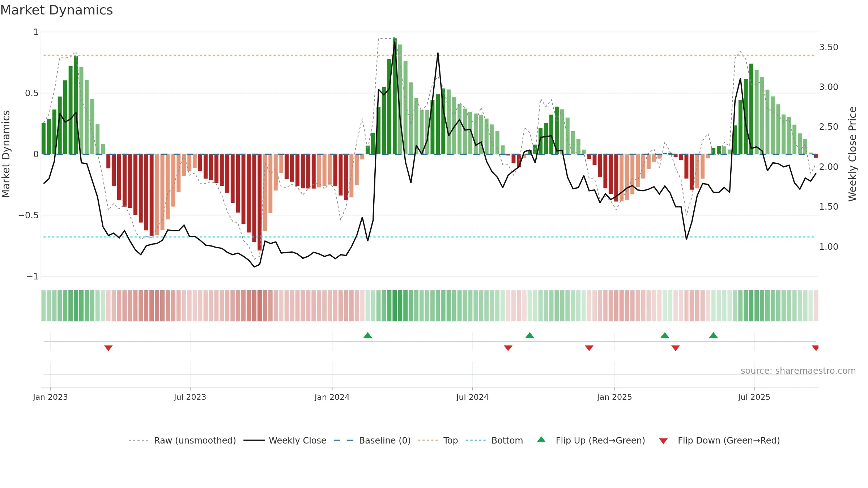Click the Weekly Close Price axis title
Image resolution: width=868 pixels, height=488 pixels.
[852, 154]
